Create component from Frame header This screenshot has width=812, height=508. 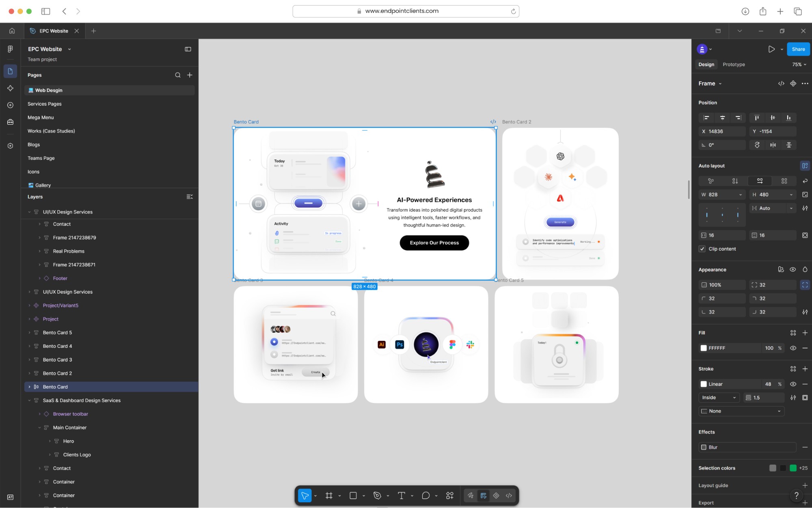793,84
